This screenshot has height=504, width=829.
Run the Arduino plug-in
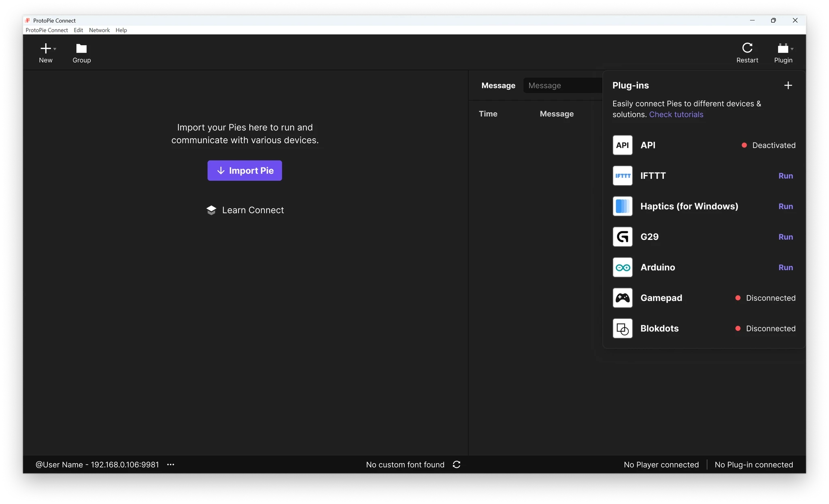(x=786, y=267)
